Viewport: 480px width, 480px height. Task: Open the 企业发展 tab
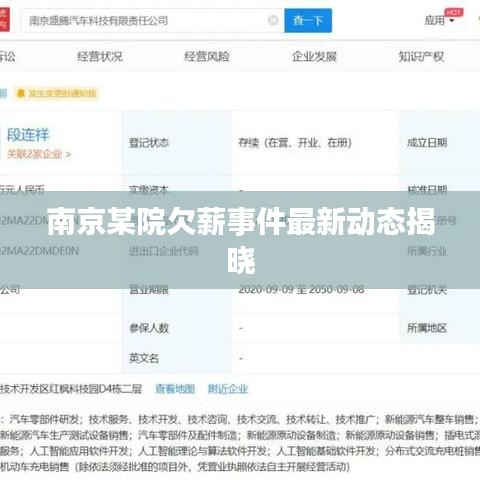(314, 57)
